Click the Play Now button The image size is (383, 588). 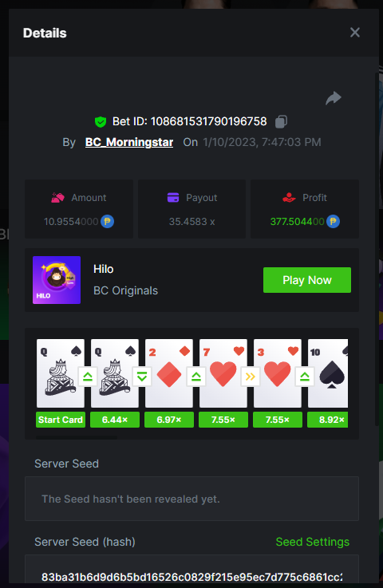coord(307,280)
